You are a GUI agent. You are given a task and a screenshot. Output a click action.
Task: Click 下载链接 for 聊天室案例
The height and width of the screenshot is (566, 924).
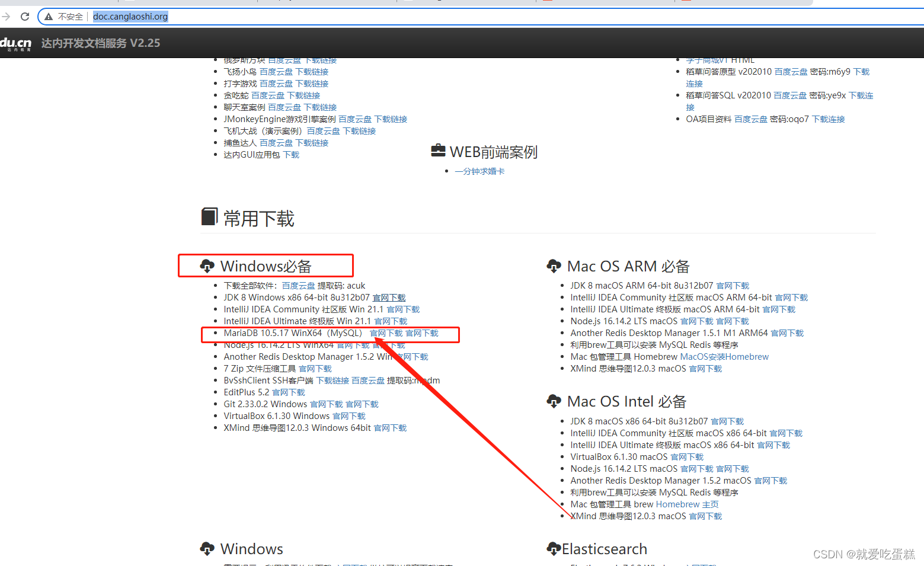(320, 107)
